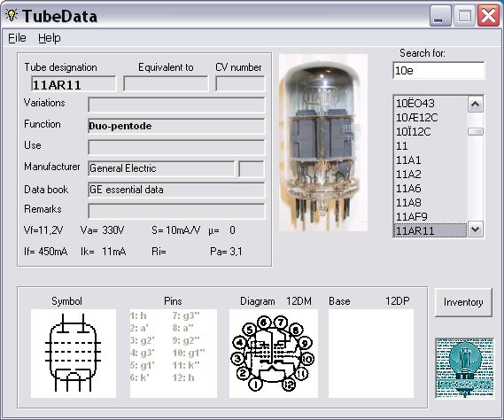Click the Search for input field
Viewport: 504px width, 420px height.
(x=438, y=70)
